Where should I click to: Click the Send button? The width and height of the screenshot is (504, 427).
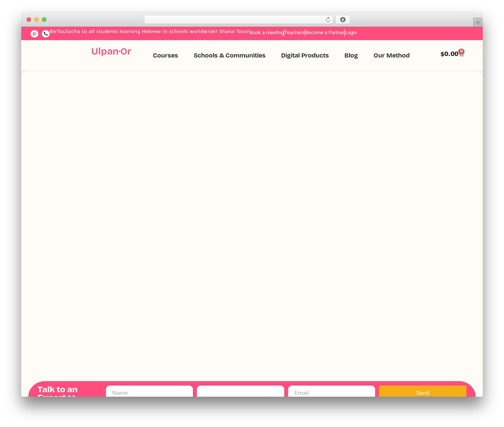[x=422, y=392]
